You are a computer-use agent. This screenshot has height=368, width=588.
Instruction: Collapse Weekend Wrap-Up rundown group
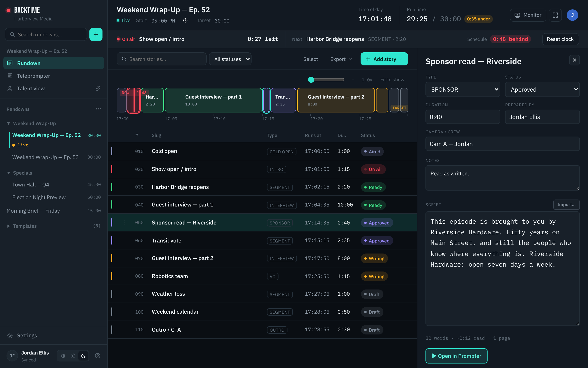(x=9, y=123)
